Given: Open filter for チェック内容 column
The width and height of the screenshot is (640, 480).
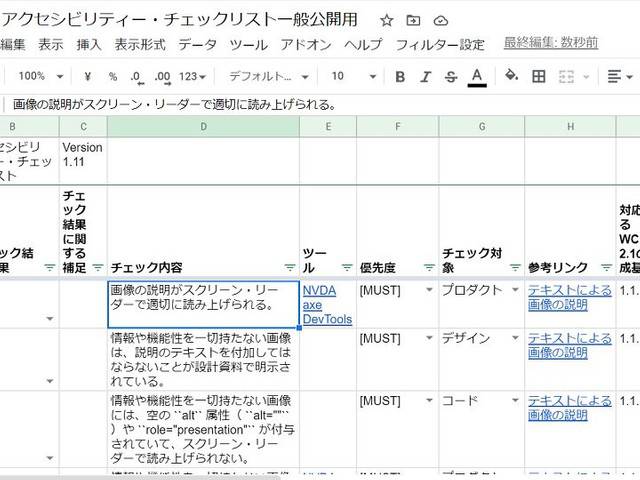Looking at the screenshot, I should pos(290,268).
